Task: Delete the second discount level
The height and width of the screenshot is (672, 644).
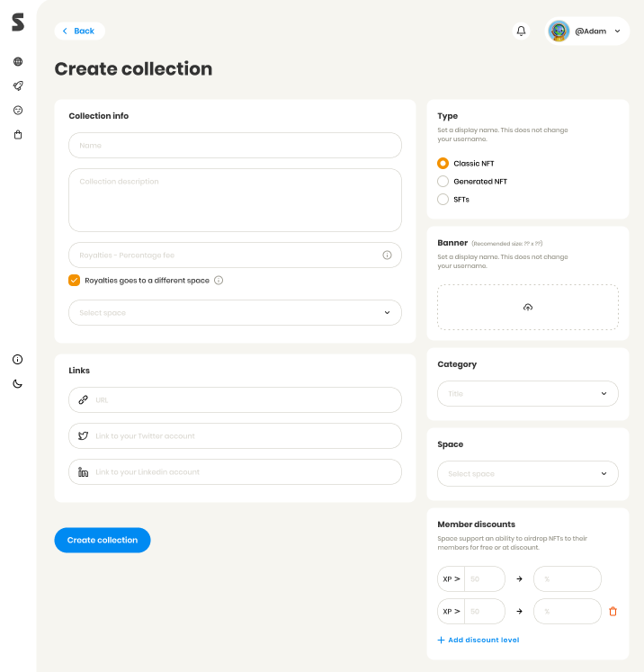Action: pos(613,612)
